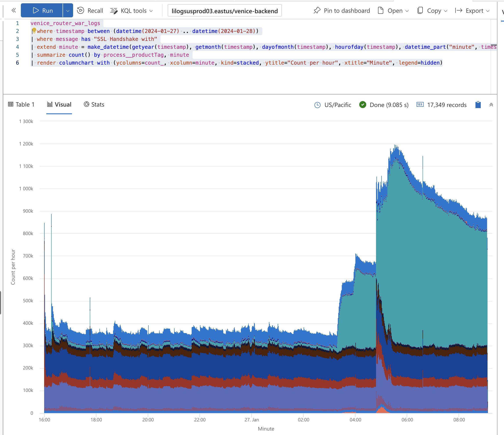Collapse panel with double-left chevron icon
504x435 pixels.
click(x=14, y=10)
